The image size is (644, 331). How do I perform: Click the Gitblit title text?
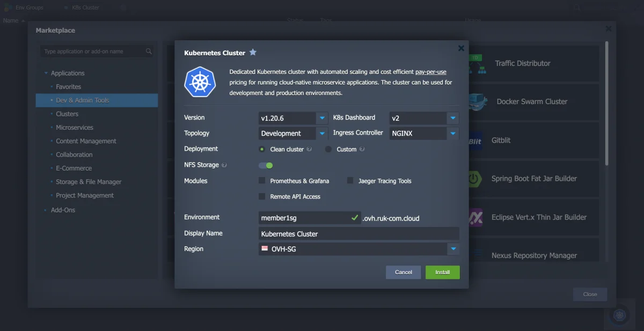(x=501, y=140)
